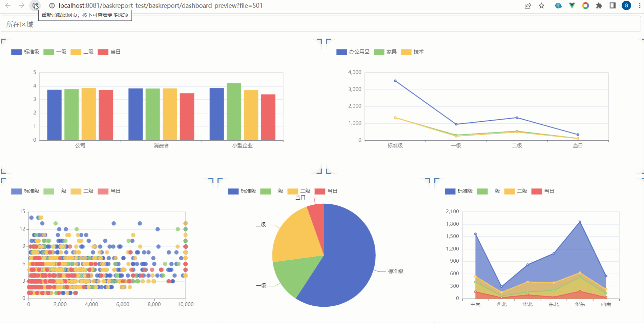The width and height of the screenshot is (644, 323).
Task: Click the 华东 axis label
Action: 580,304
